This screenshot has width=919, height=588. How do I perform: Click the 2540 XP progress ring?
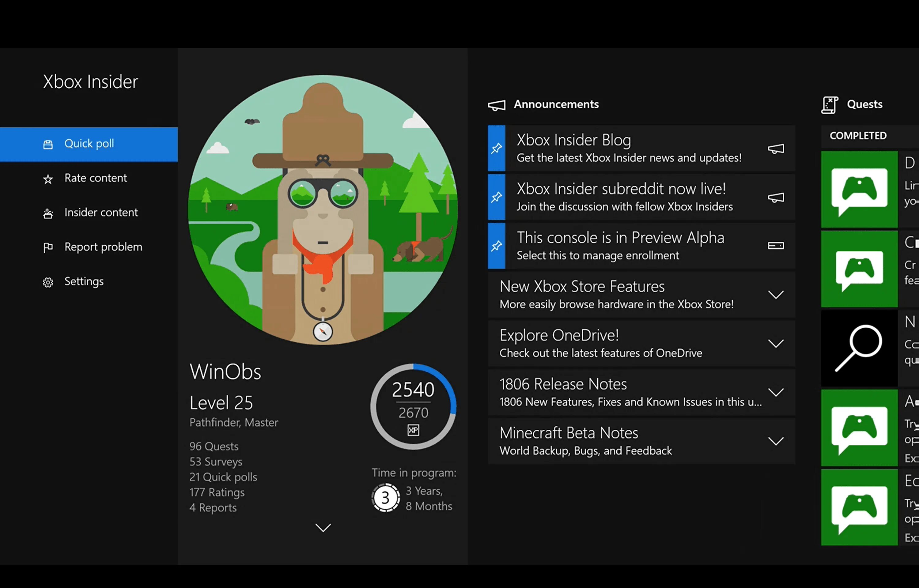pos(413,406)
